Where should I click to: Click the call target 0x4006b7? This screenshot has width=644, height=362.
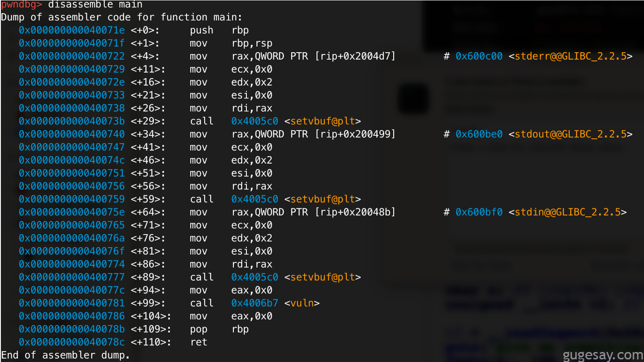click(x=255, y=303)
